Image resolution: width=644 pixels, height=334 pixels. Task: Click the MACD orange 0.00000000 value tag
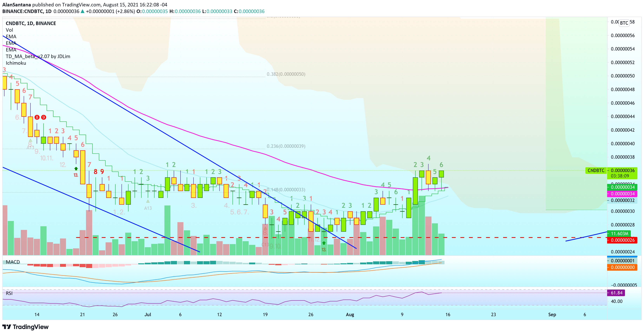622,267
